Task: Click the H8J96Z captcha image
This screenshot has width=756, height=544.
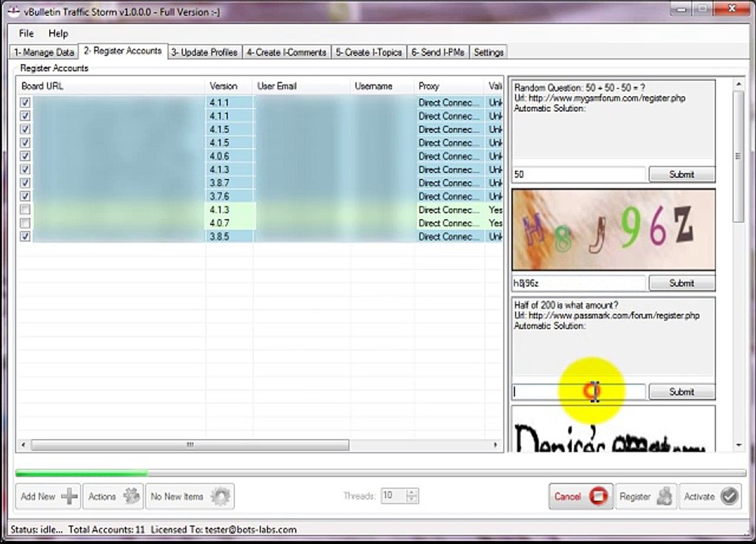Action: (613, 230)
